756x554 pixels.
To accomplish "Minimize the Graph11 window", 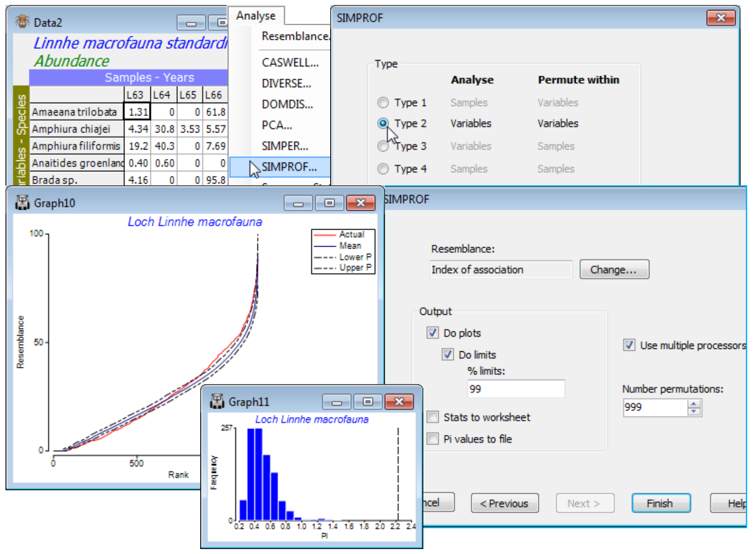I will 337,402.
